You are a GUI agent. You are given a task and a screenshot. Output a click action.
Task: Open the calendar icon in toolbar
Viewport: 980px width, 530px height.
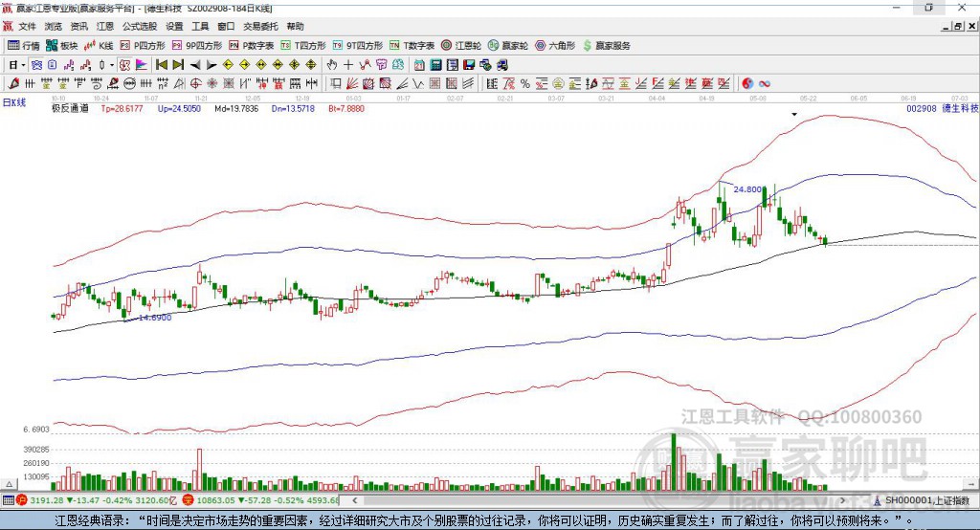(419, 65)
